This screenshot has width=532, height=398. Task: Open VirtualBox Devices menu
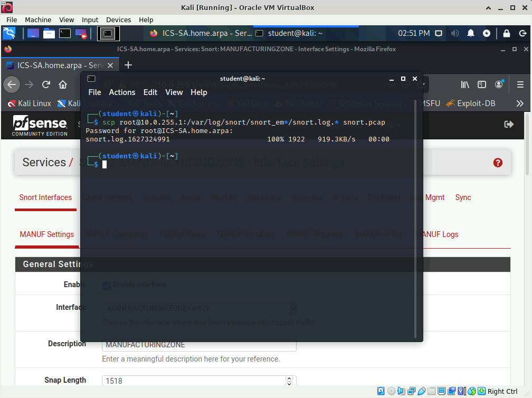point(118,20)
